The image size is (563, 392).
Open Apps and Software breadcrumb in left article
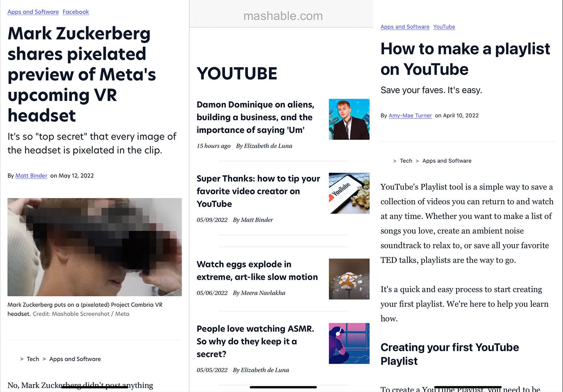point(75,359)
